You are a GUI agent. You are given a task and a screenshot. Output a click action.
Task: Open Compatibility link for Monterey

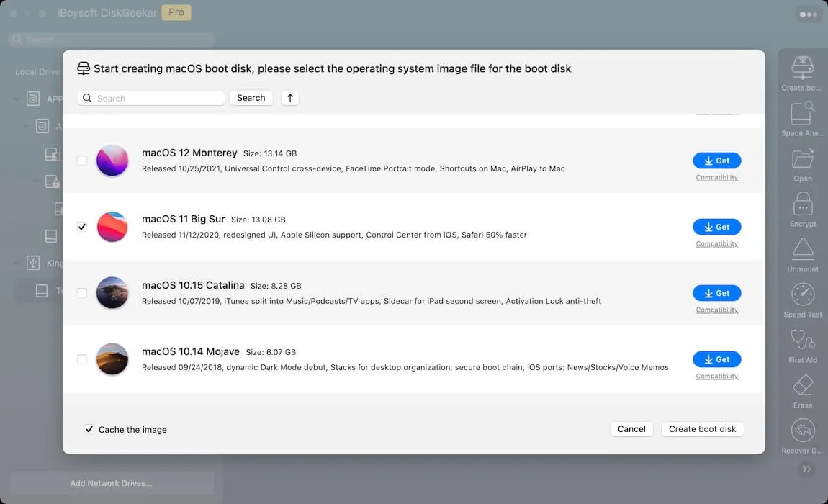[716, 178]
